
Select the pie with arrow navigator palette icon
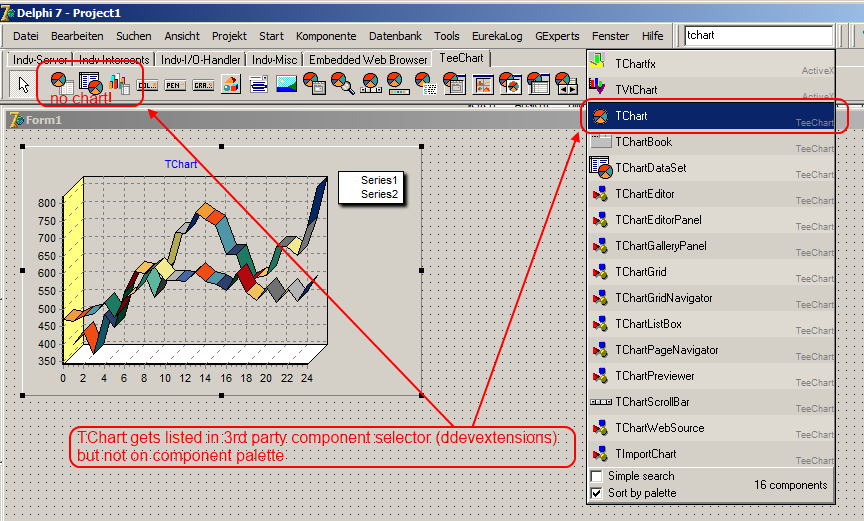point(566,84)
